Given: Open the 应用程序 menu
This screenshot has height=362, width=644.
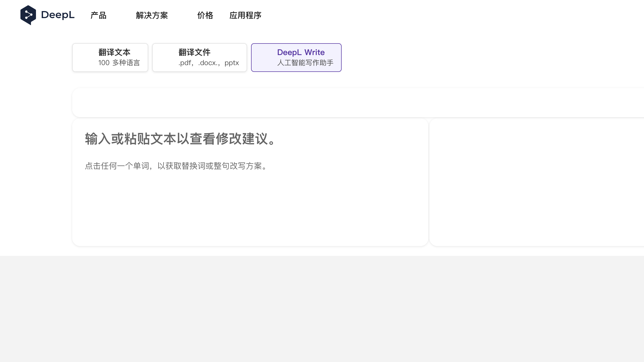Looking at the screenshot, I should 245,15.
